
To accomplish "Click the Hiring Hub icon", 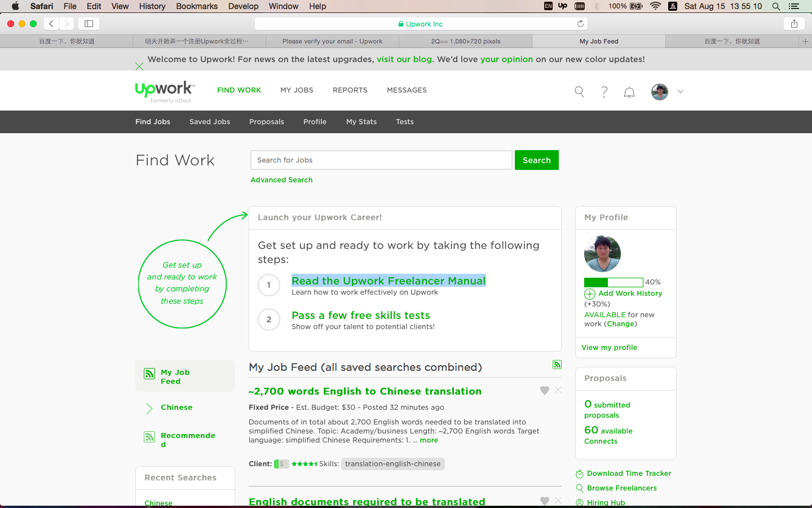I will pos(579,502).
